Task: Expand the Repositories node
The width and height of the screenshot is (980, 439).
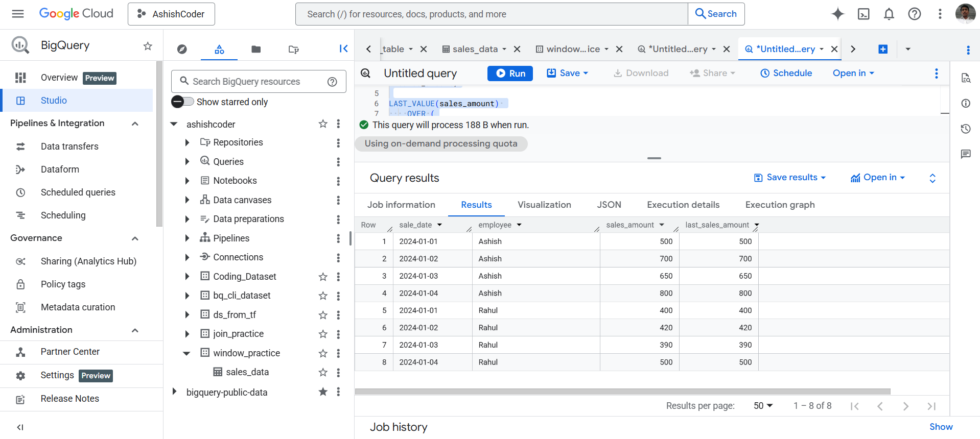Action: (187, 142)
